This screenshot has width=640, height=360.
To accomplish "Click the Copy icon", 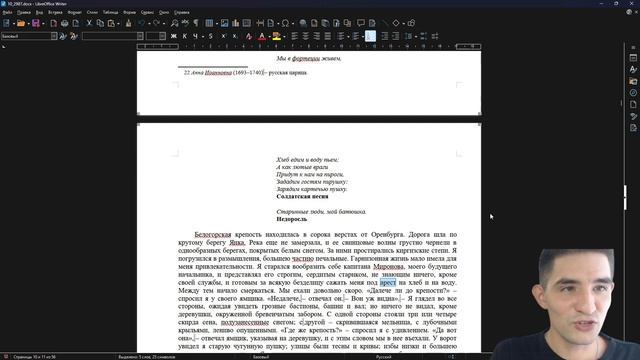I will coord(100,23).
